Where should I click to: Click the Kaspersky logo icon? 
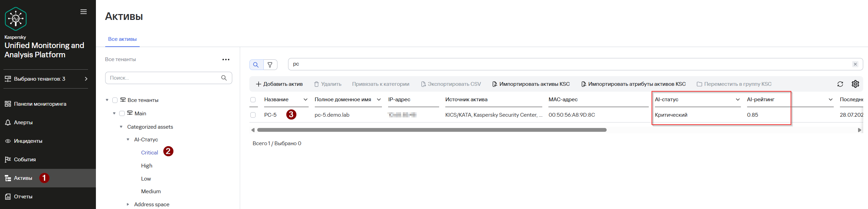point(16,19)
